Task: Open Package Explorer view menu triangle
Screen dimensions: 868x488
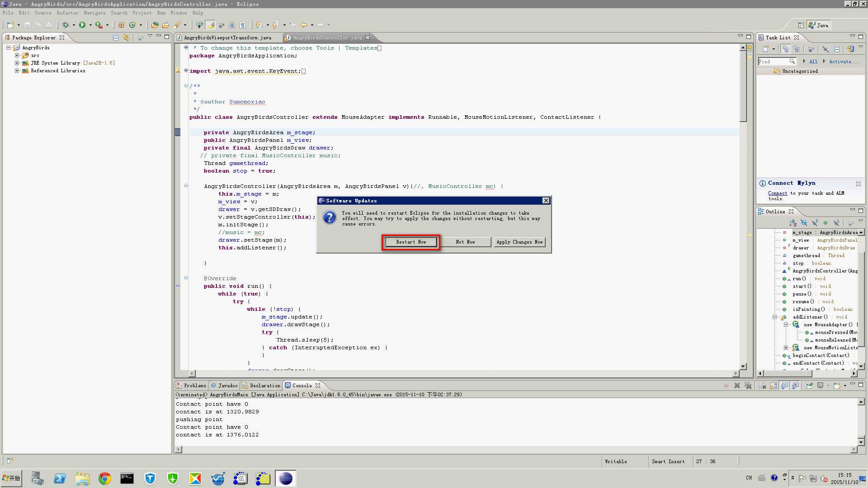Action: [150, 36]
